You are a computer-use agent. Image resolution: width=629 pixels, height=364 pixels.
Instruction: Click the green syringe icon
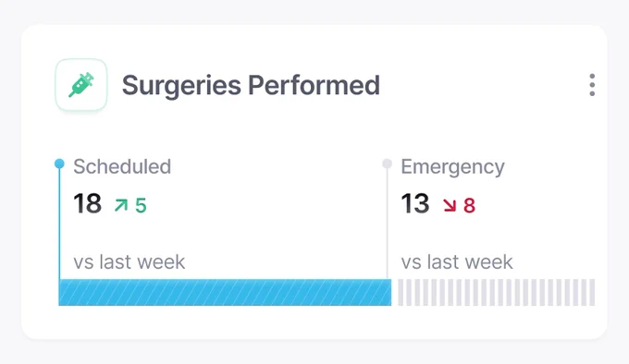[81, 85]
